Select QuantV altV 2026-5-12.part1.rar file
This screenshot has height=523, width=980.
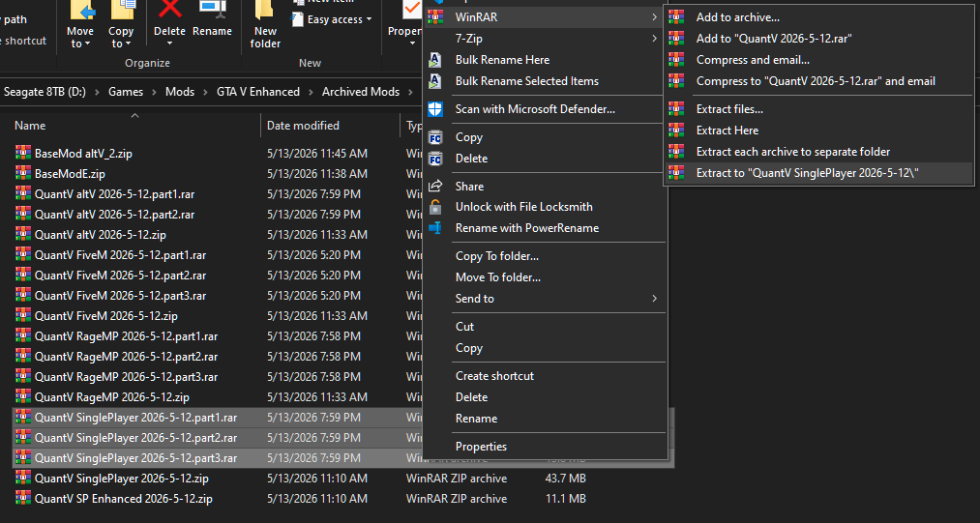click(x=114, y=193)
